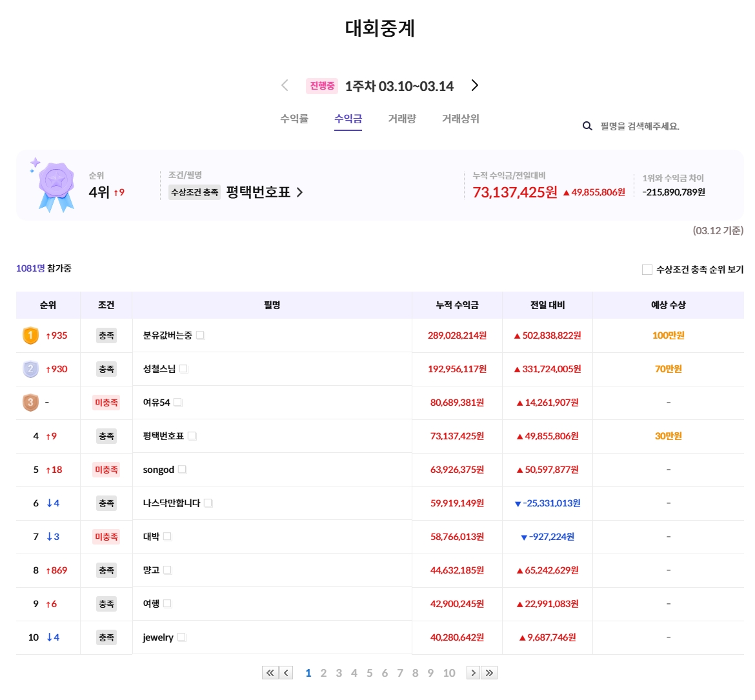The image size is (755, 700).
Task: Click the silver rank 2 badge
Action: click(30, 369)
